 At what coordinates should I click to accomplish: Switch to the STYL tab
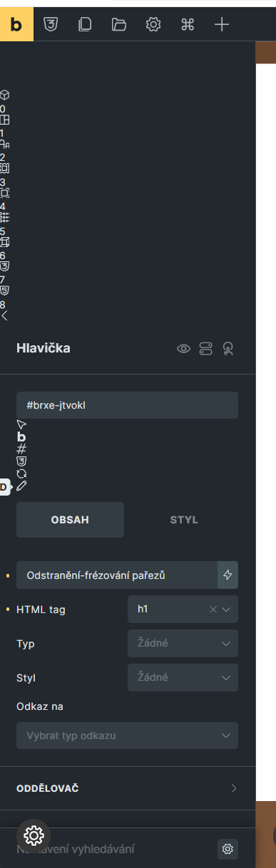[x=184, y=520]
